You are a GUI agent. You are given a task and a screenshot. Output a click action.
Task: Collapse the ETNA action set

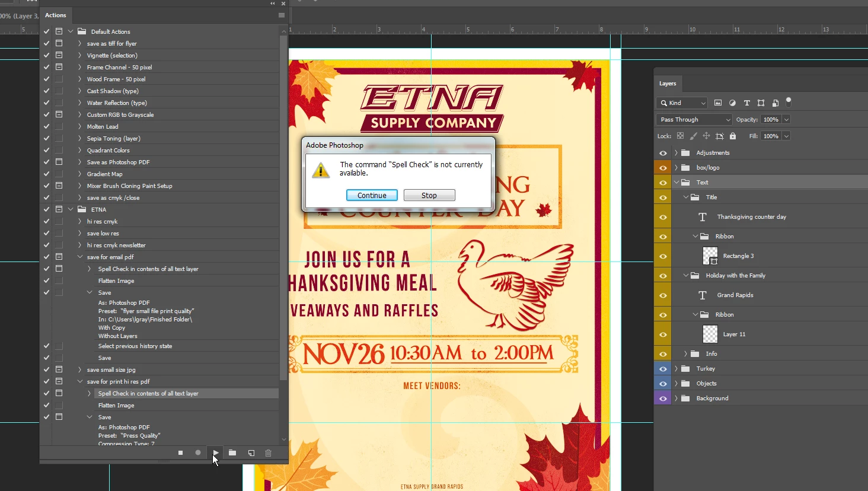point(71,209)
